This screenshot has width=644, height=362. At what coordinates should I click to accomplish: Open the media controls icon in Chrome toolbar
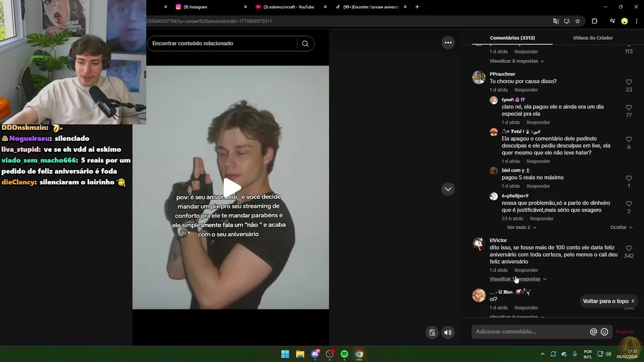[612, 21]
